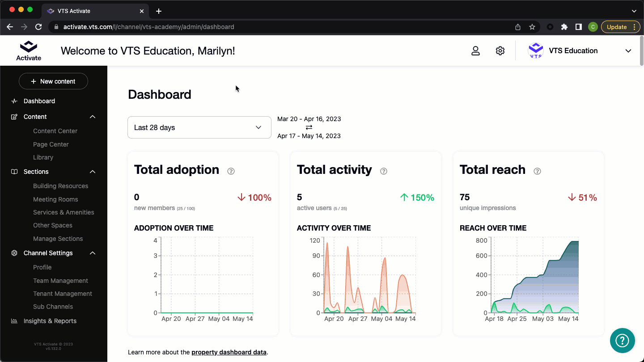The width and height of the screenshot is (644, 362).
Task: Open Page Center in the sidebar
Action: click(x=51, y=144)
